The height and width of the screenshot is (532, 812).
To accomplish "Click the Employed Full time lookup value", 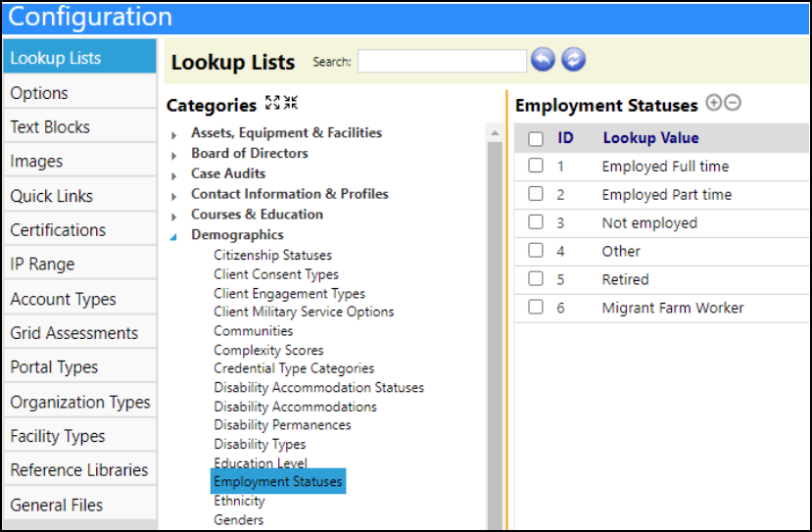I will pos(665,167).
